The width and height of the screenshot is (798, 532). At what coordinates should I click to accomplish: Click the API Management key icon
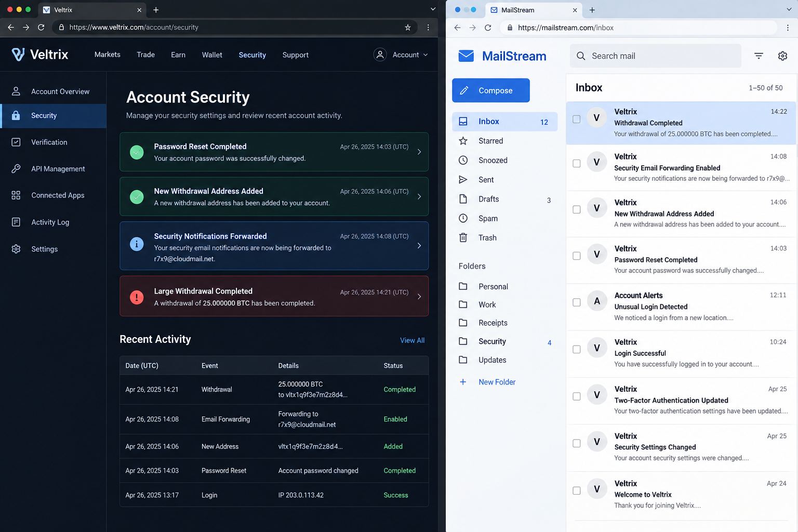(16, 169)
